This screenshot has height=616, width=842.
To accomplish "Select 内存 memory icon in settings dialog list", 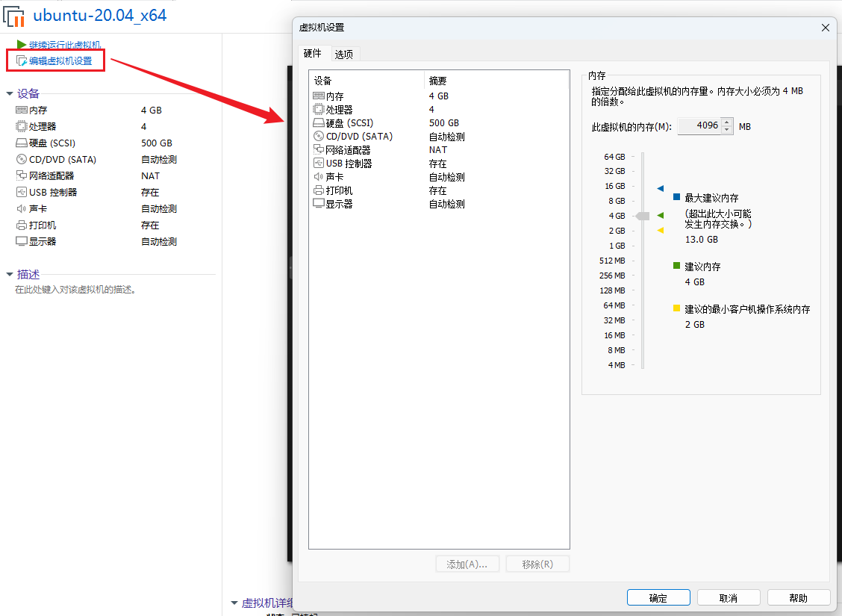I will (x=319, y=96).
